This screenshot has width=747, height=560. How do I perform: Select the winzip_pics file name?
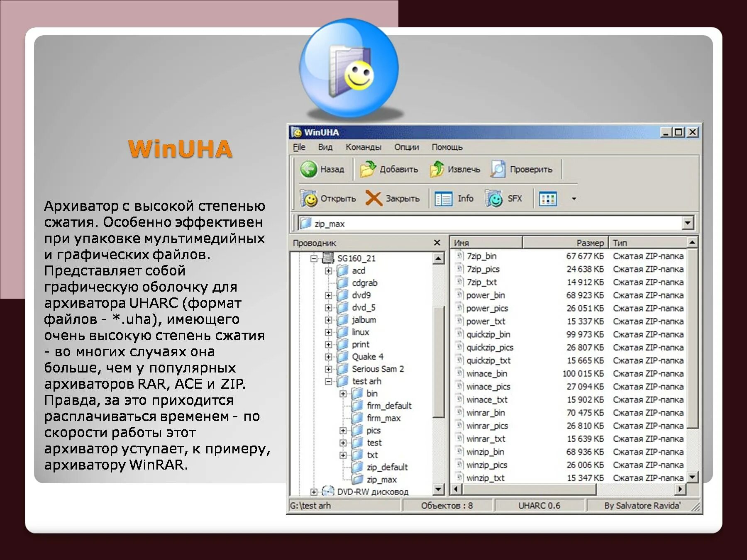(x=487, y=465)
